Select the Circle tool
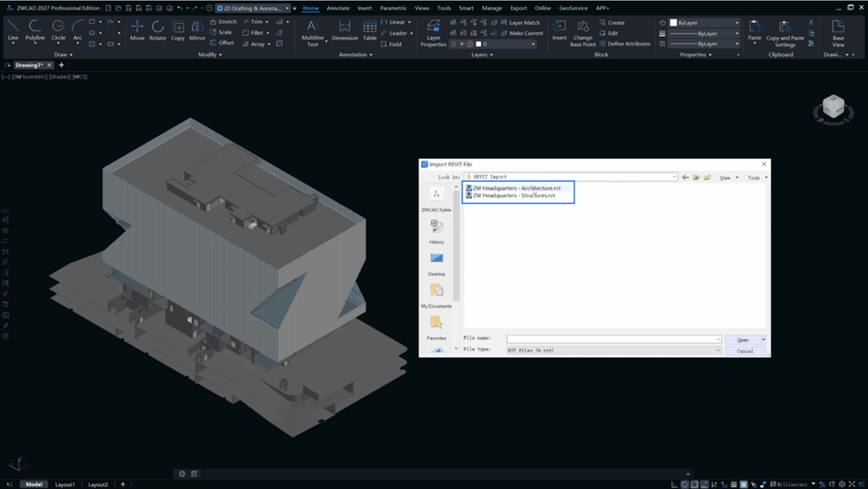Viewport: 868px width, 489px height. point(58,30)
